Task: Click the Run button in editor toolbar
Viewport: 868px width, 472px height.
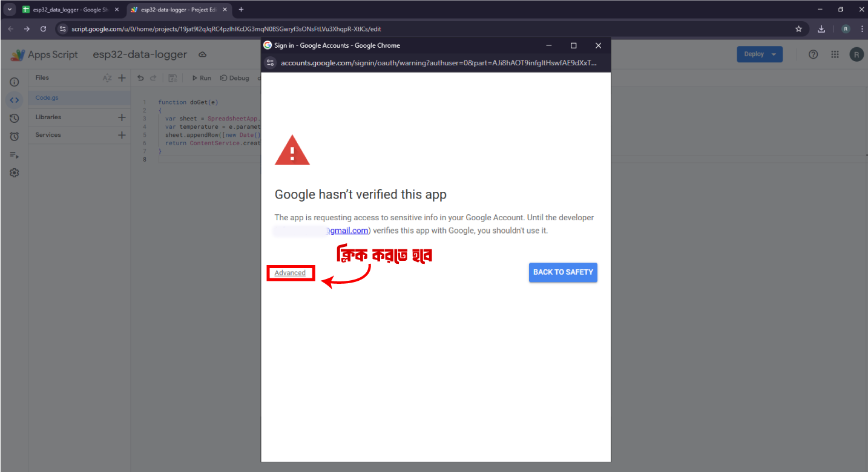Action: pos(202,78)
